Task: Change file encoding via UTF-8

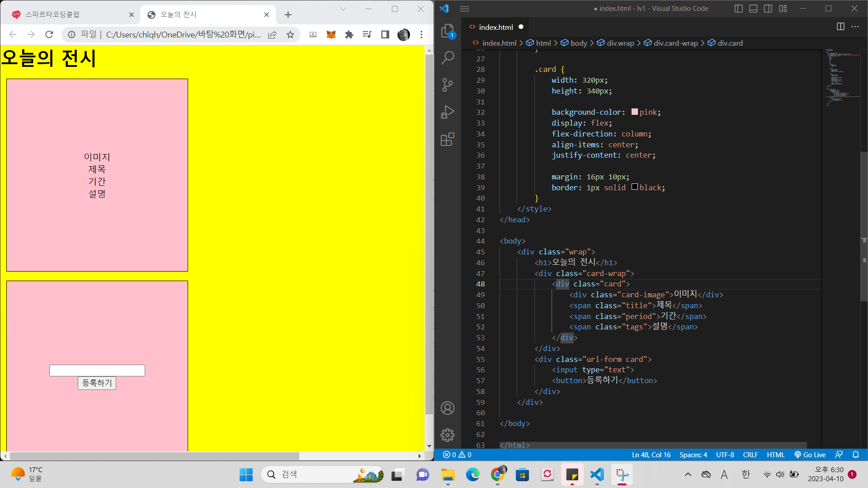Action: click(725, 455)
